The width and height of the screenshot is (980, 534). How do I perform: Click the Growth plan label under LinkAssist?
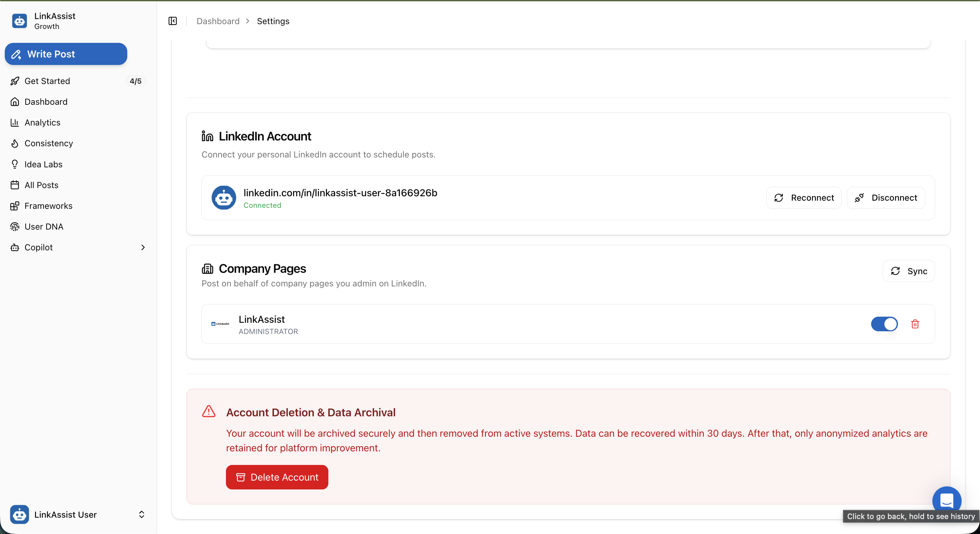click(47, 26)
